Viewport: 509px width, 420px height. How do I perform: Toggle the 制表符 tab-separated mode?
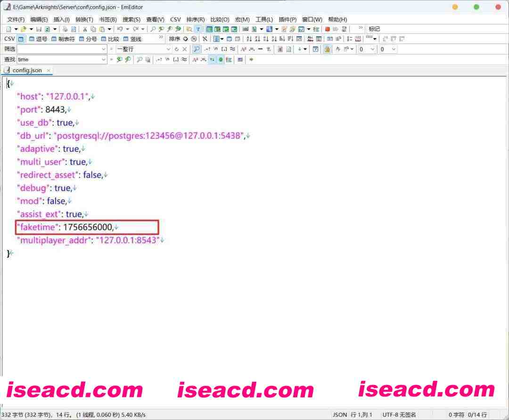pos(63,39)
